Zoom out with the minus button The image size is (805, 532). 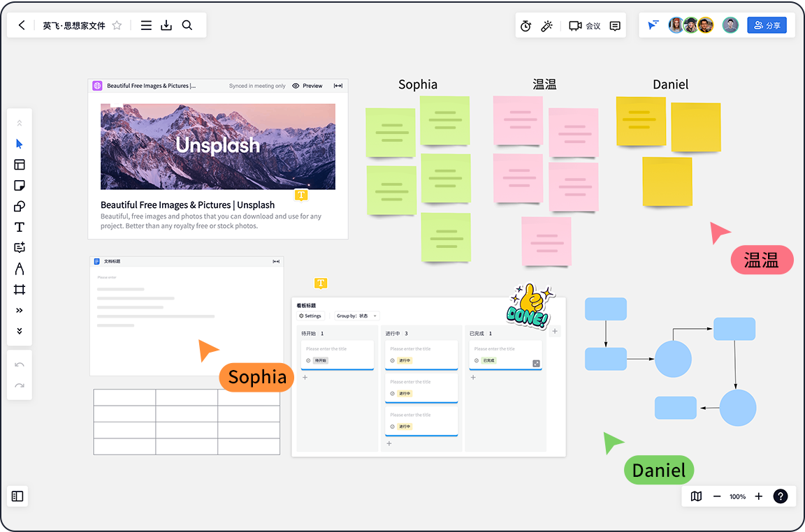717,496
